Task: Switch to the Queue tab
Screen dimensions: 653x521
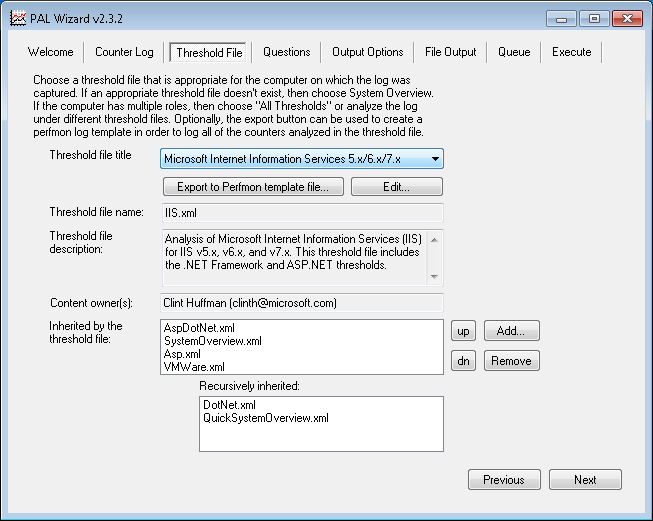Action: tap(514, 52)
